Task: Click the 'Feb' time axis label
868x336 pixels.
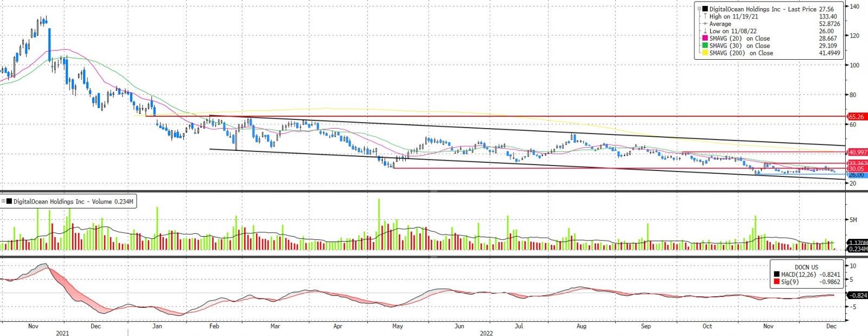Action: click(x=214, y=326)
